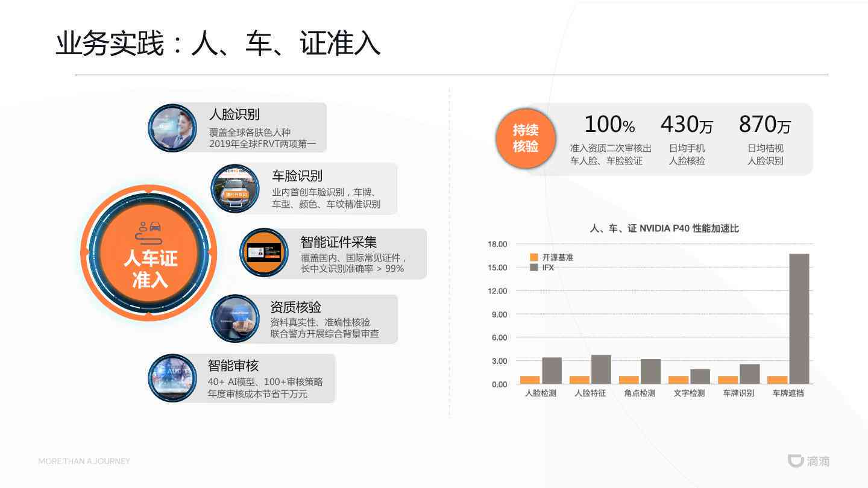Screen dimensions: 868x488
Task: Click the chart title 人、车、证 NVIDIA P40 性能加速比
Action: [664, 228]
